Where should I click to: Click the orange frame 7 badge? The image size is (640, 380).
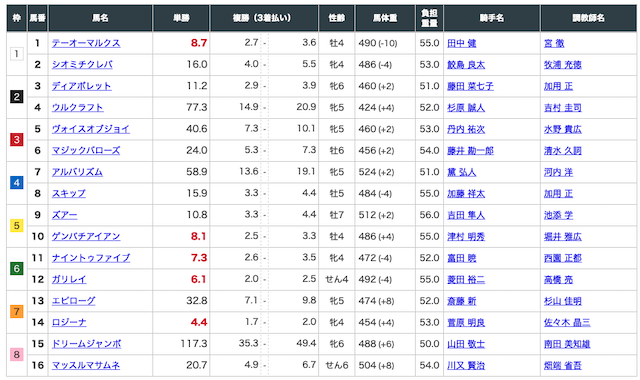[x=16, y=311]
